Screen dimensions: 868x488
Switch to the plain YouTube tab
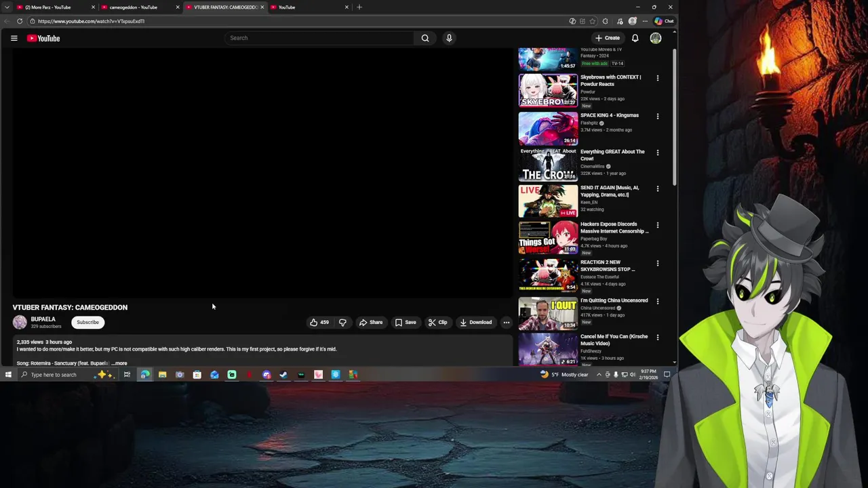(x=309, y=7)
